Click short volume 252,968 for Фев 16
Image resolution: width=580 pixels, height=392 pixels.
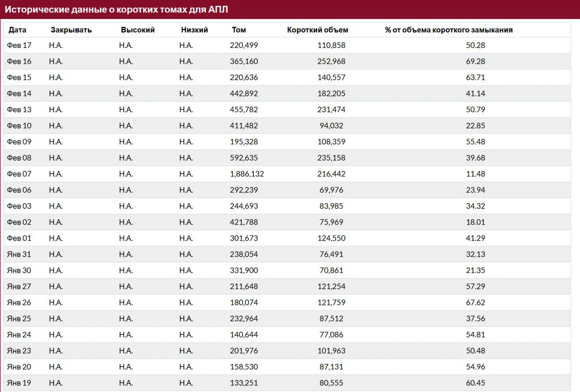coord(331,61)
